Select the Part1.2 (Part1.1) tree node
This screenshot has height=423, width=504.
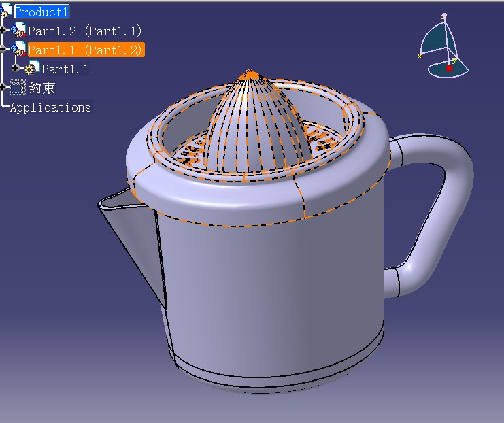tap(85, 31)
